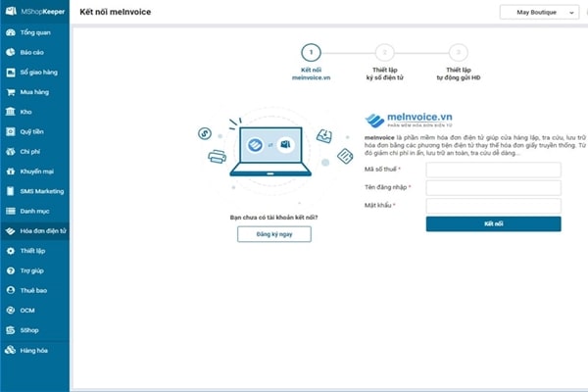
Task: Select step 2 Thiết lập ký số
Action: coord(385,63)
